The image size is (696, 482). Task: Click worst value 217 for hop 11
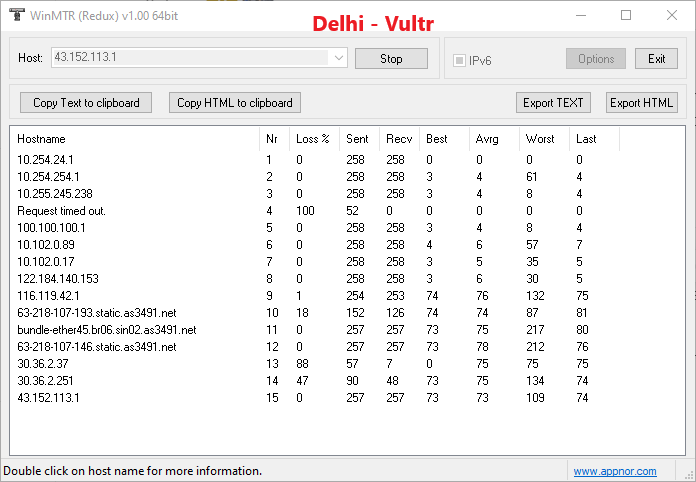535,330
